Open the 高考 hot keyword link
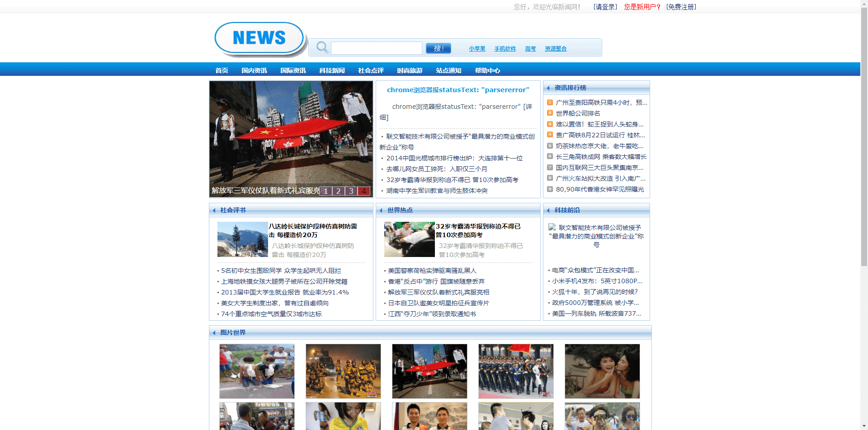The width and height of the screenshot is (868, 430). [530, 49]
